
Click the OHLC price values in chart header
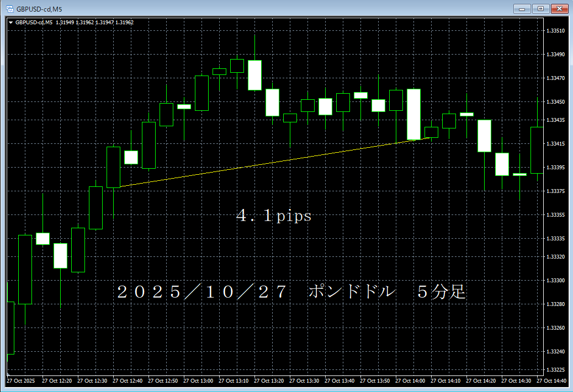pos(94,23)
